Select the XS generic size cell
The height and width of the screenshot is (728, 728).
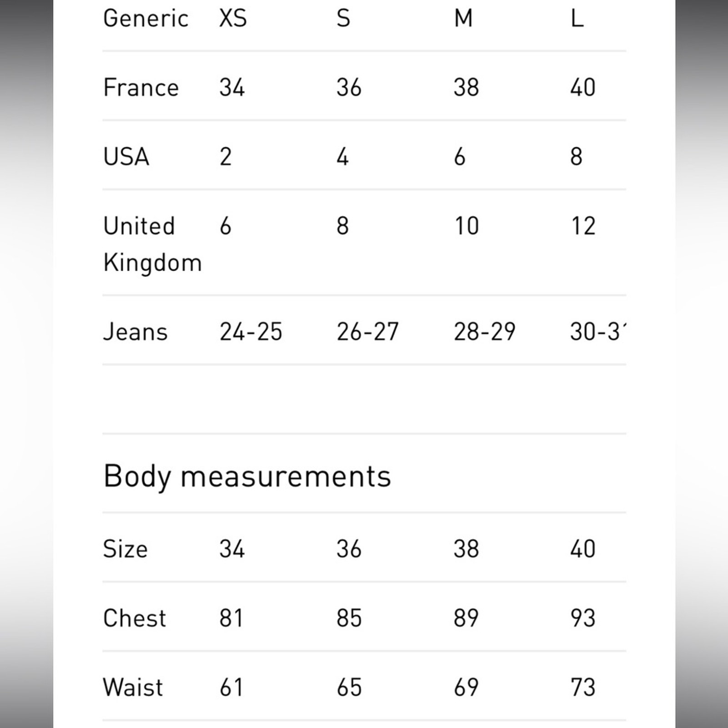(233, 19)
